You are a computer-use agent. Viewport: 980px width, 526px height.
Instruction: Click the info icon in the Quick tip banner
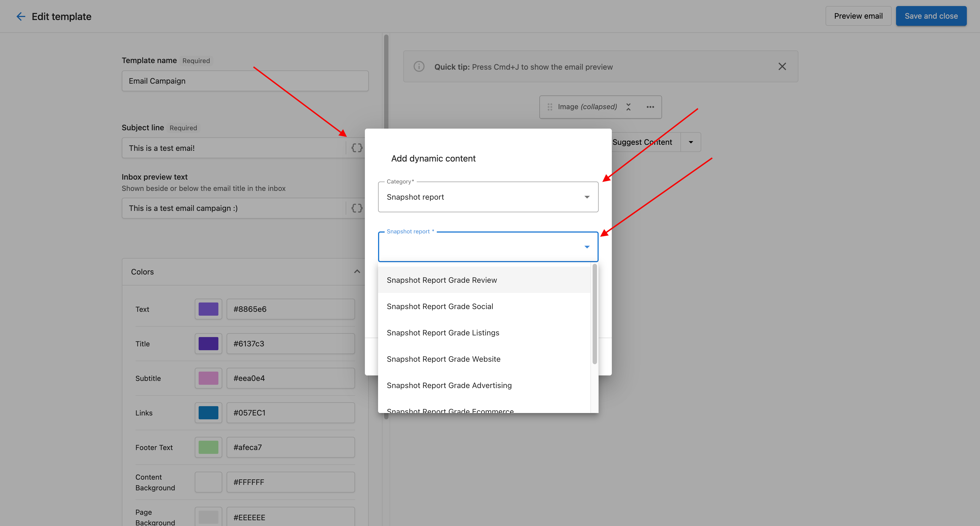coord(419,66)
